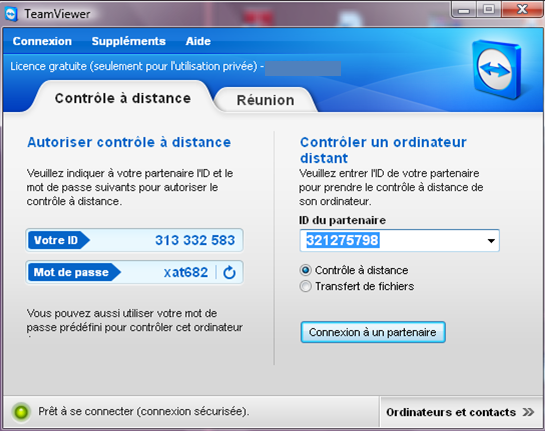The image size is (545, 431).
Task: Click the Contrôler un ordinateur distant heading
Action: coord(383,150)
